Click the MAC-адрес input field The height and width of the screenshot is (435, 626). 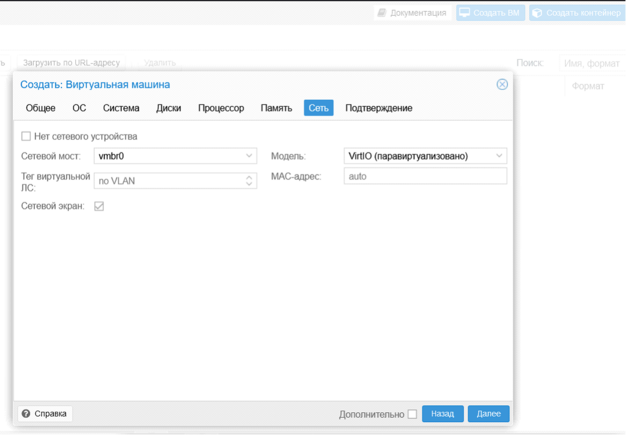pyautogui.click(x=425, y=176)
